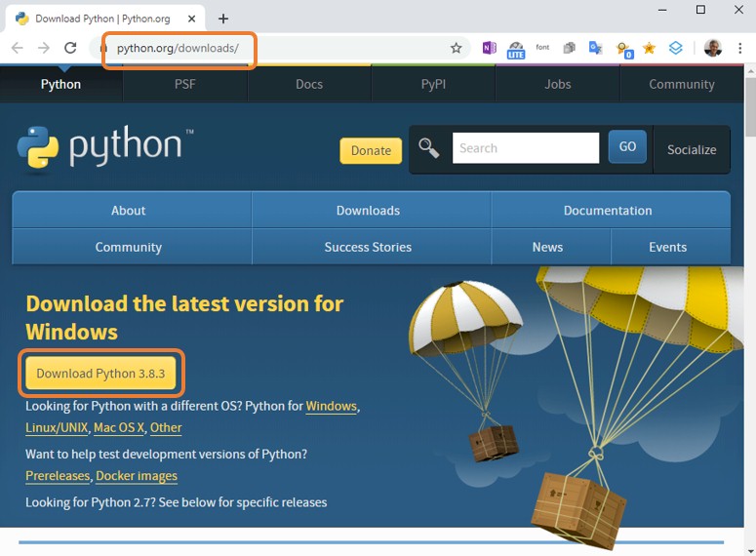Open the OneNote extension icon
756x556 pixels.
pos(490,48)
